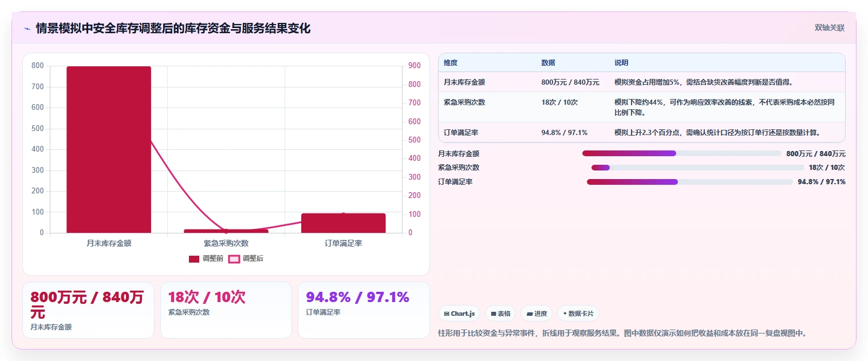Click the 900 label on right axis
The height and width of the screenshot is (361, 868).
415,66
